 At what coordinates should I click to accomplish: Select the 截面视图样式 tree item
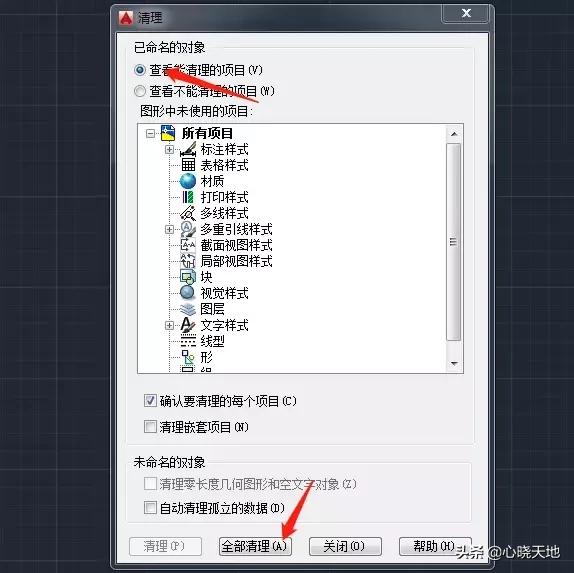tap(236, 245)
